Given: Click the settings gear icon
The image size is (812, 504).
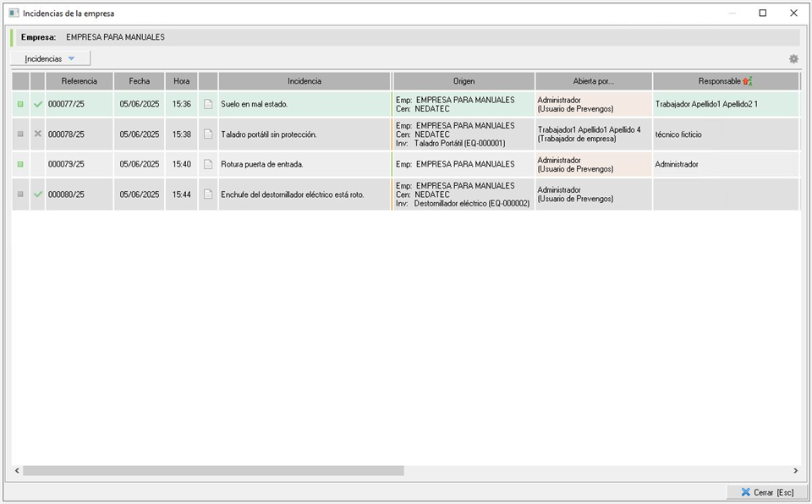Looking at the screenshot, I should pyautogui.click(x=793, y=59).
